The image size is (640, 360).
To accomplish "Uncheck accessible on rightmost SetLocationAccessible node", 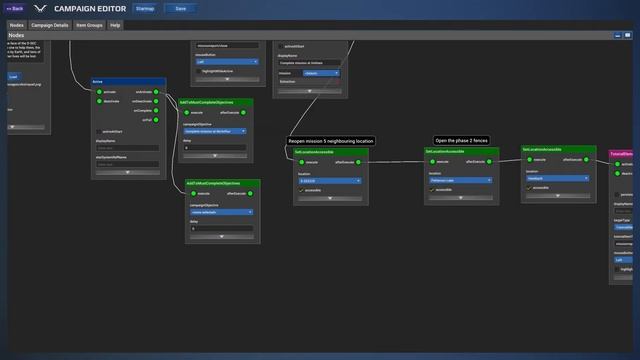I will pyautogui.click(x=529, y=188).
